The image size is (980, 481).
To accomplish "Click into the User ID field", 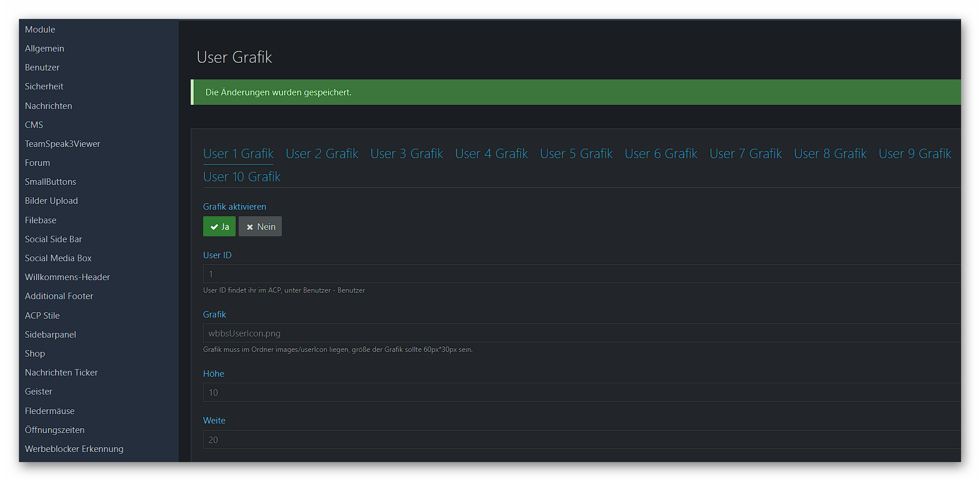I will (580, 274).
